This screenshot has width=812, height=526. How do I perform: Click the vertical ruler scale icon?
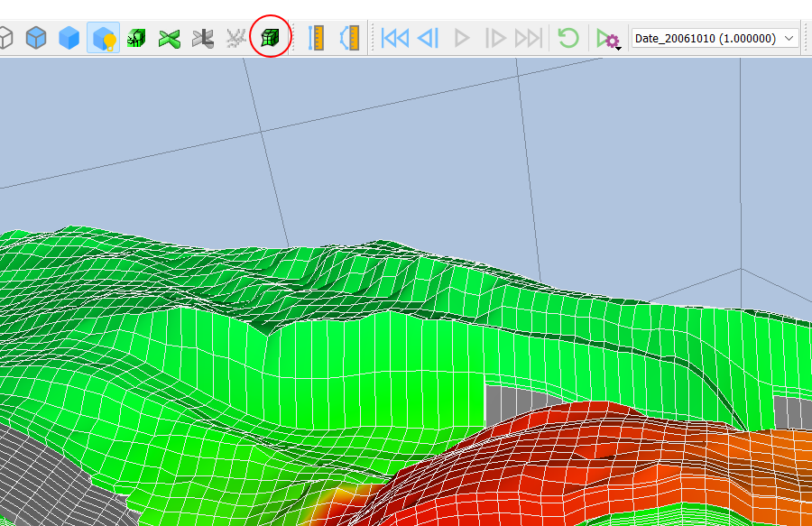(x=316, y=38)
